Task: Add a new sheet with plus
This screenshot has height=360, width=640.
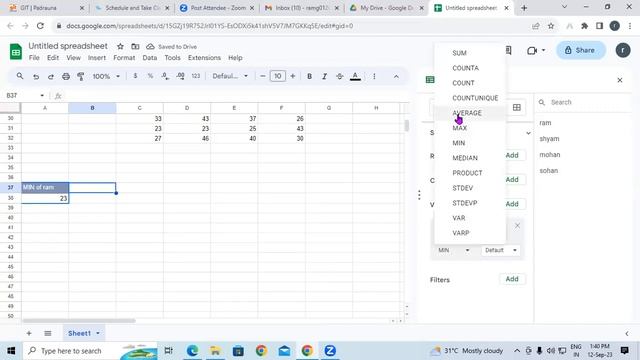Action: 29,333
